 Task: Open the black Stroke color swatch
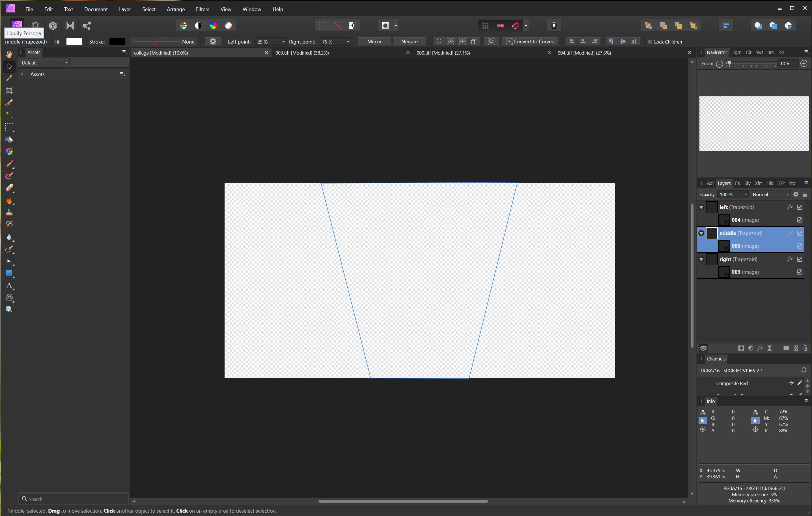117,42
